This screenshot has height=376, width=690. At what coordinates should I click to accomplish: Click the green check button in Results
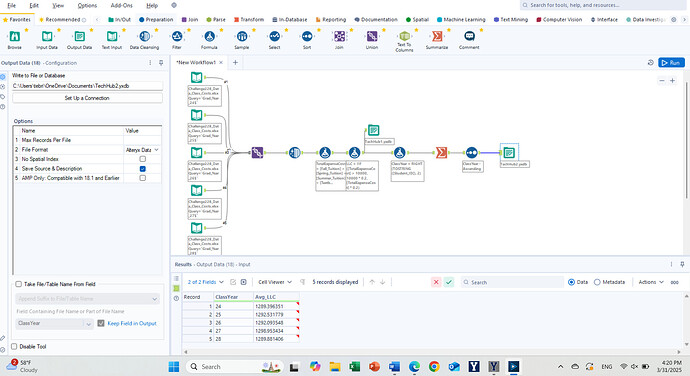point(448,282)
